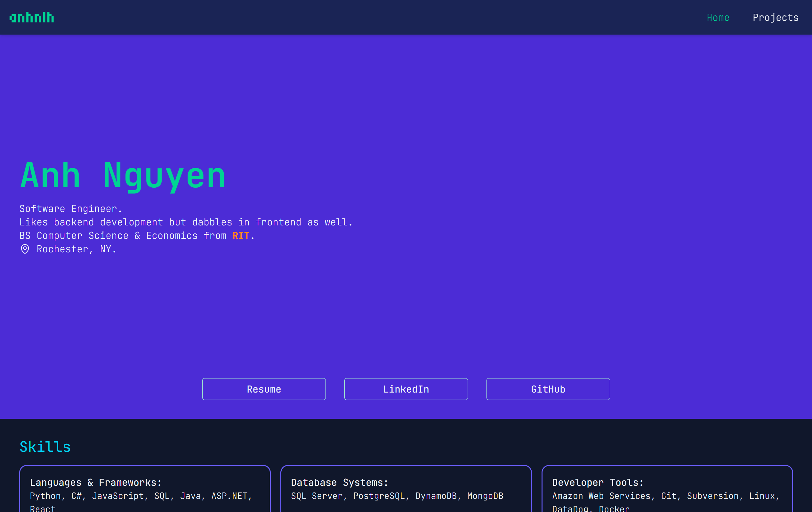
Task: Click the Software Engineer. tagline
Action: 70,209
